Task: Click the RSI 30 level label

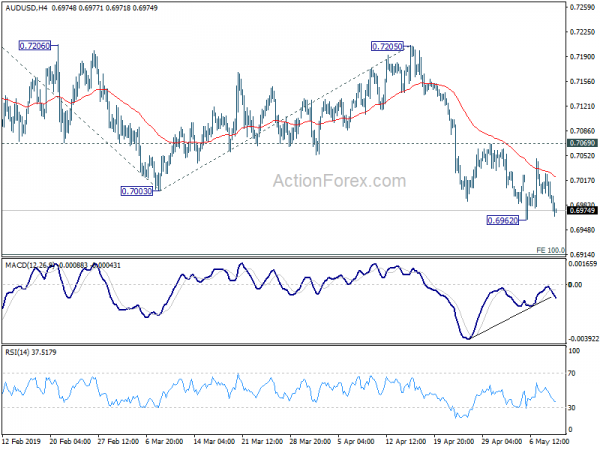Action: pyautogui.click(x=572, y=408)
